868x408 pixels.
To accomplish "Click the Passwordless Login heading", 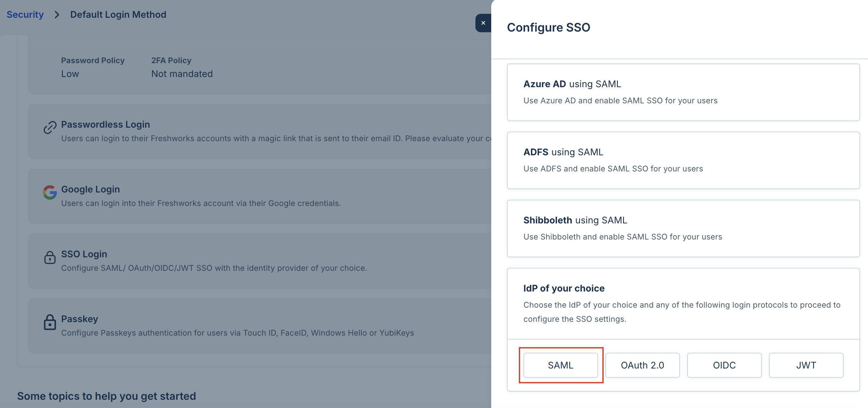I will click(x=106, y=124).
